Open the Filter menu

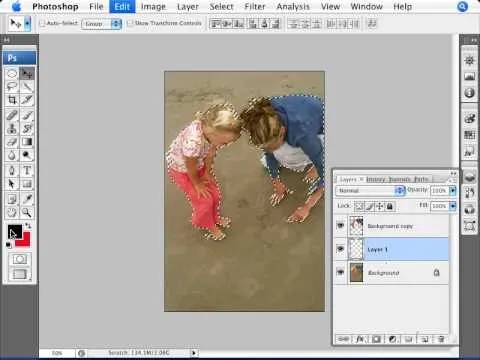[255, 7]
